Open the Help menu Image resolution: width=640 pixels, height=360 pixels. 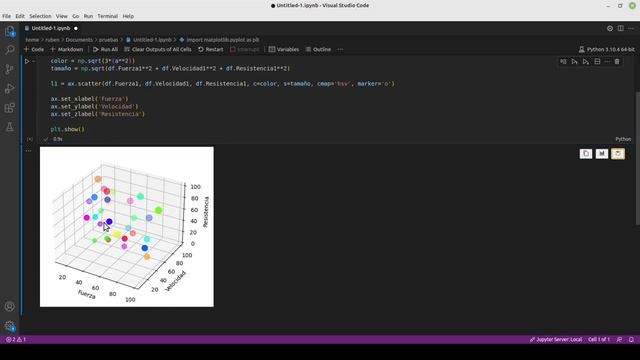(128, 16)
